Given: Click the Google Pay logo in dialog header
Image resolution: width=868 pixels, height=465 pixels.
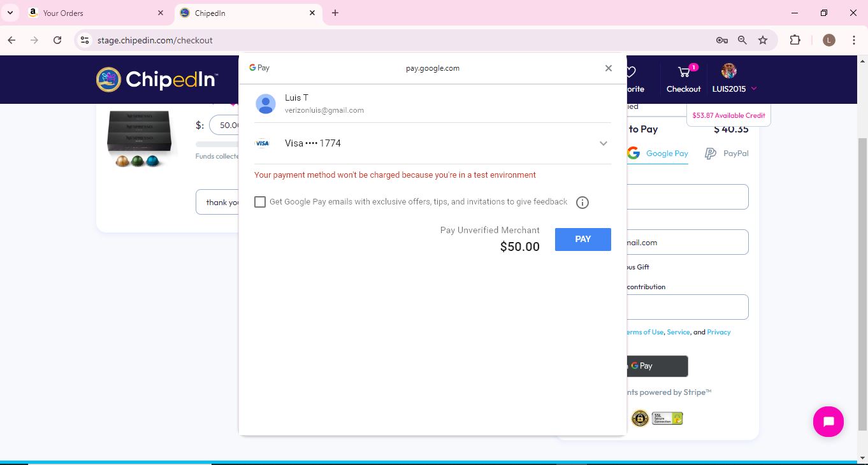Looking at the screenshot, I should click(259, 68).
